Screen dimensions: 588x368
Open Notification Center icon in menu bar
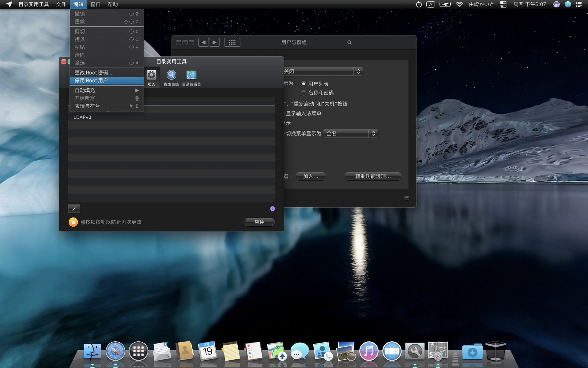(579, 4)
